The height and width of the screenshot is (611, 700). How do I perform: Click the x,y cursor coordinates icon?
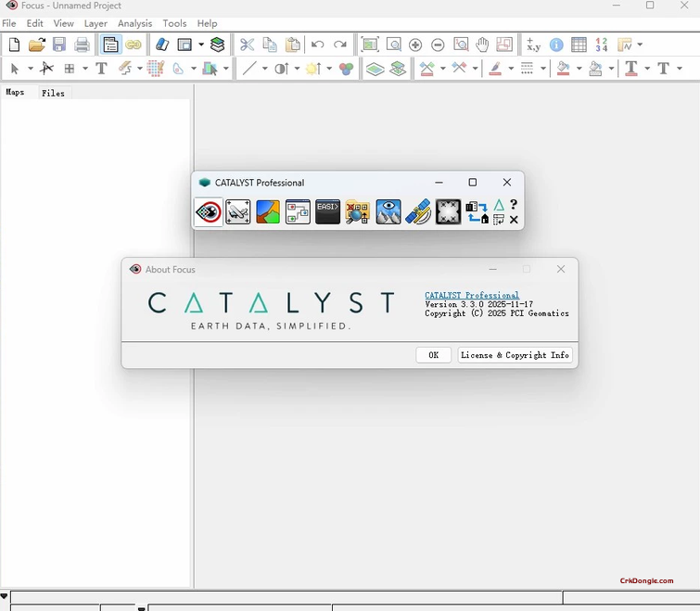[533, 45]
